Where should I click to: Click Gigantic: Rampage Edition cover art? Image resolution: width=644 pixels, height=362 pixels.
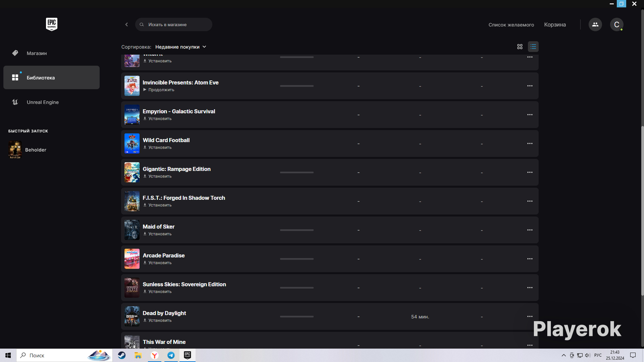click(132, 172)
